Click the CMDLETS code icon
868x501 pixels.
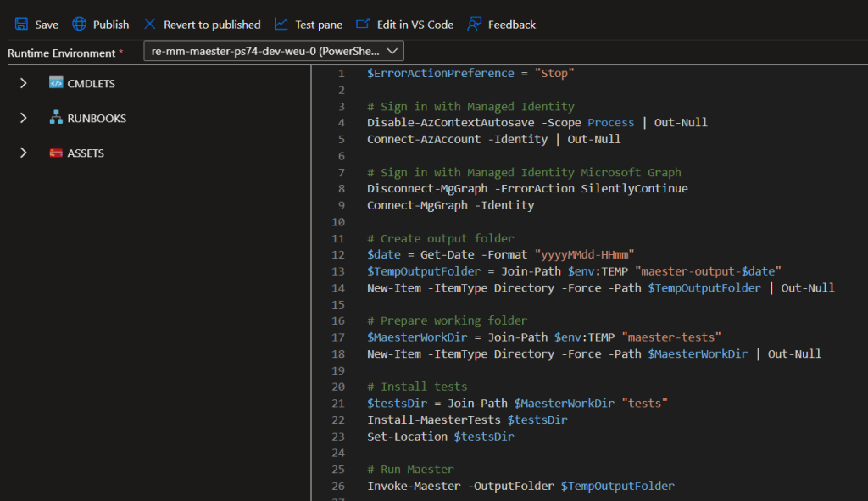tap(56, 83)
